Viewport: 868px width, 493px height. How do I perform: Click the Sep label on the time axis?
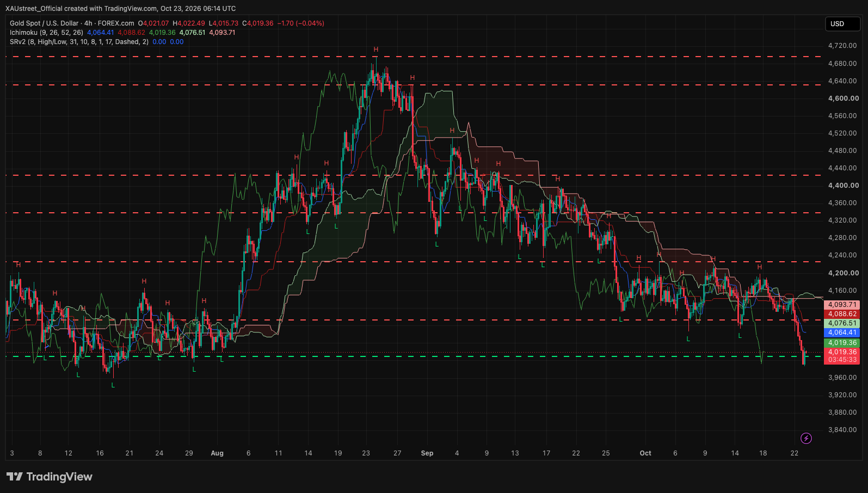[x=427, y=453]
